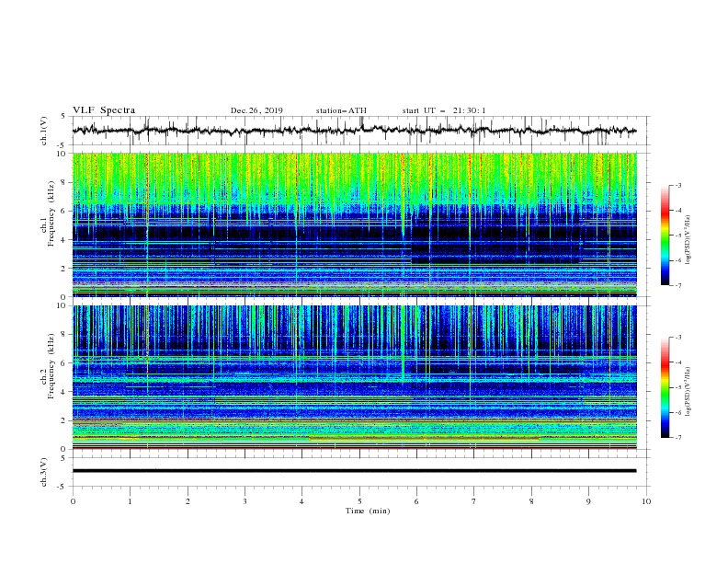Select the ch.1 waveform trace panel

[360, 131]
